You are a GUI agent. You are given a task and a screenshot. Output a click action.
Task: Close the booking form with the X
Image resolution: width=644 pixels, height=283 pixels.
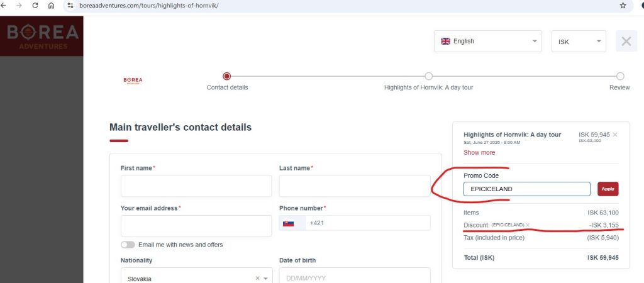pyautogui.click(x=626, y=42)
